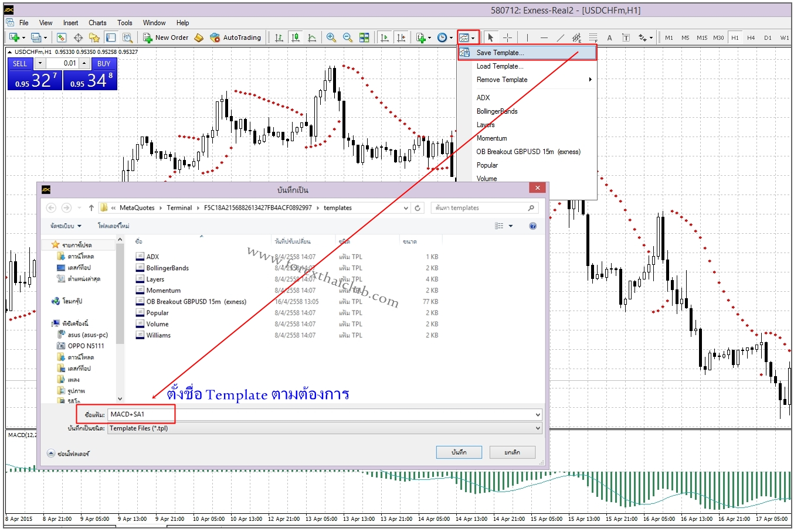Screen dimensions: 794x532
Task: Open MetaEditor yellow book icon
Action: coord(199,37)
